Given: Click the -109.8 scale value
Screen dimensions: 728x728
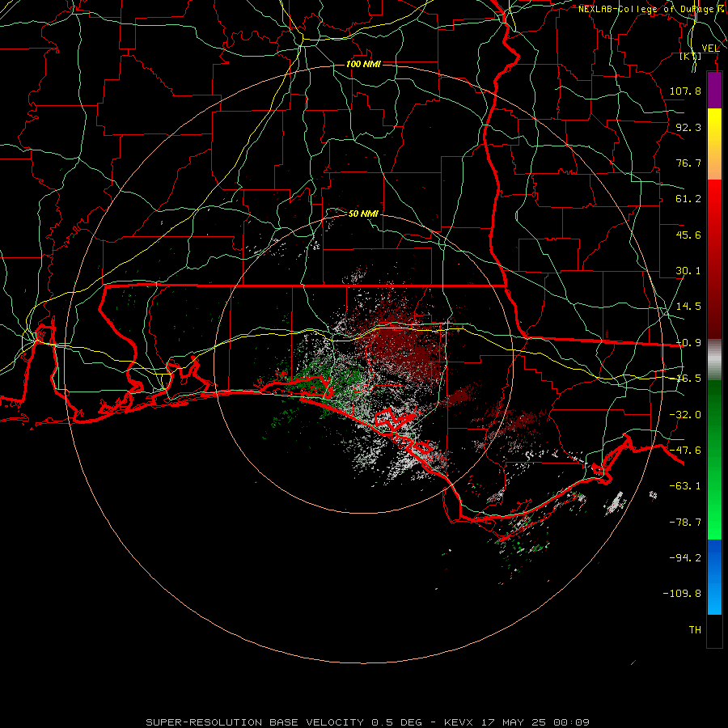Looking at the screenshot, I should (x=682, y=594).
